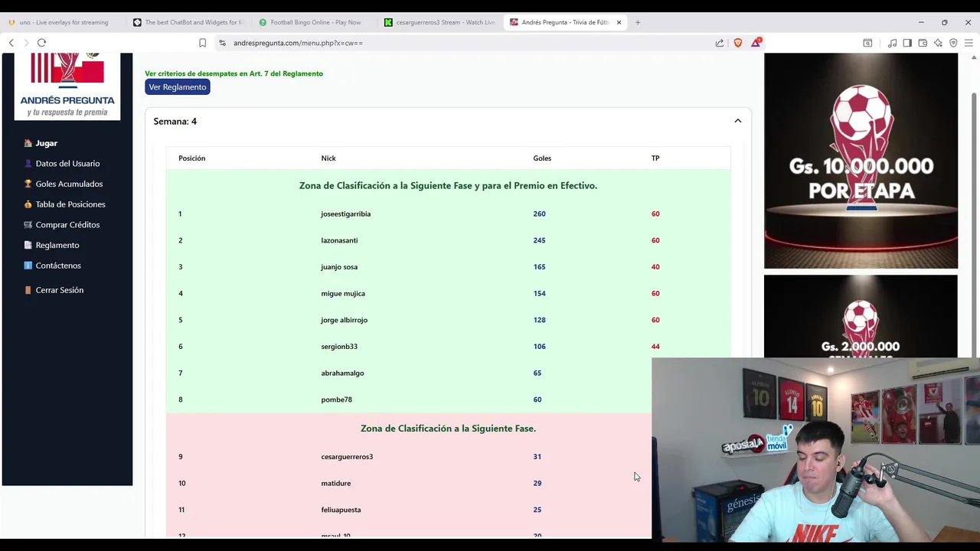Click the Comprar Créditos cart icon
The image size is (980, 551).
(28, 225)
